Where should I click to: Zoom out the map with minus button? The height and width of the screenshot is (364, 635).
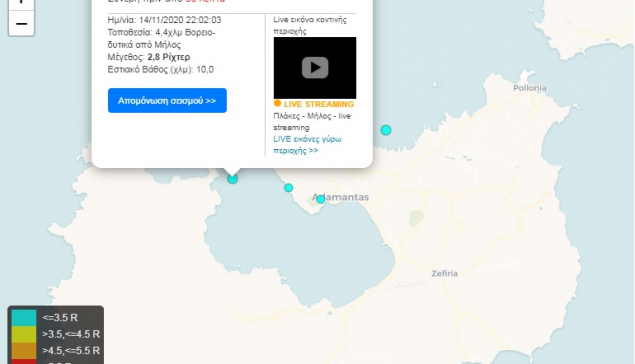coord(21,23)
